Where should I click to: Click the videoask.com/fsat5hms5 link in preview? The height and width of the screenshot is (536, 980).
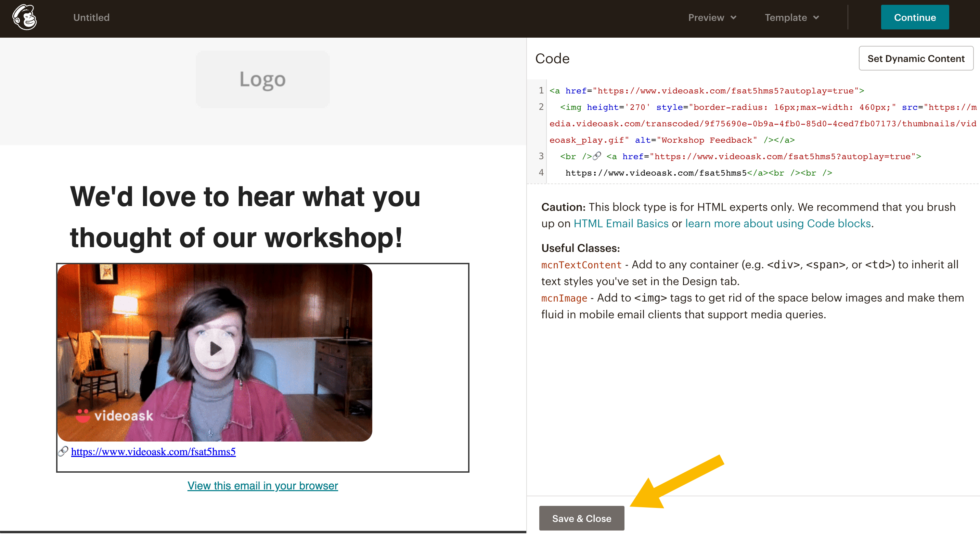tap(153, 451)
